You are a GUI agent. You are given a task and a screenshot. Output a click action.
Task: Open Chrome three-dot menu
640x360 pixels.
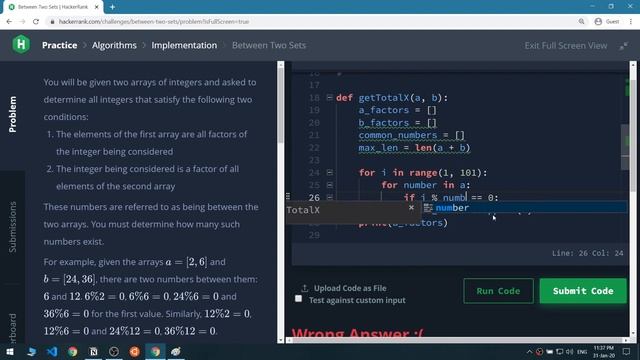pos(631,22)
